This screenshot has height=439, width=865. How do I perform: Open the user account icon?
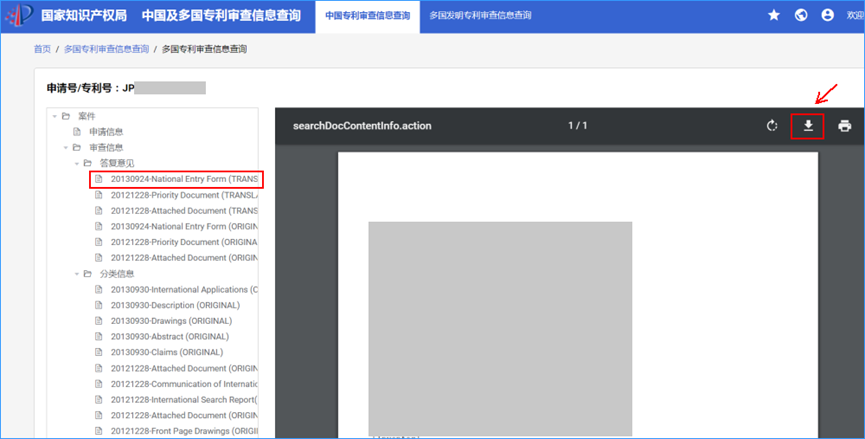[827, 15]
